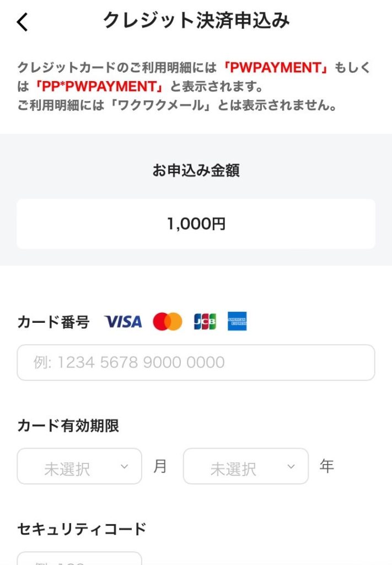The image size is (392, 565).
Task: Focus the card number input field
Action: coord(196,363)
